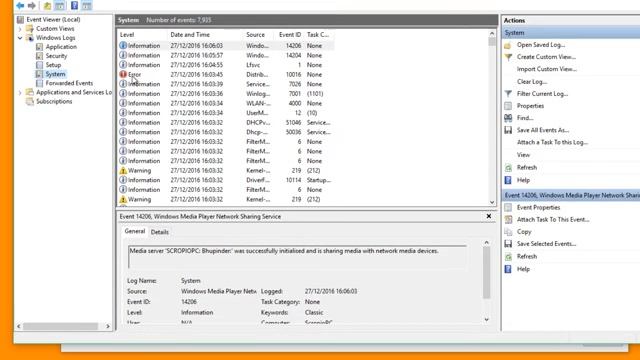Click the Filter Current Log funnel icon
Screen dimensions: 640x360
pyautogui.click(x=508, y=94)
